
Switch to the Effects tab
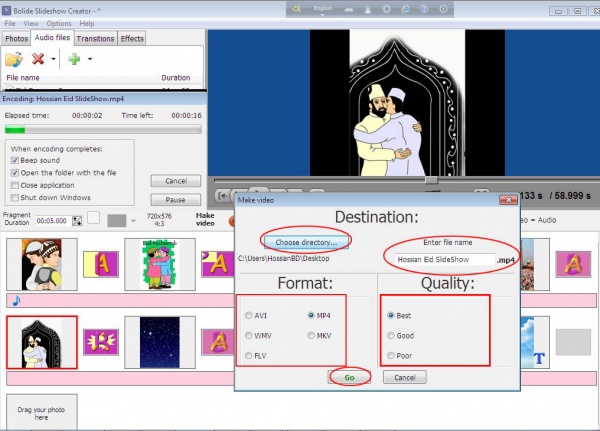132,39
